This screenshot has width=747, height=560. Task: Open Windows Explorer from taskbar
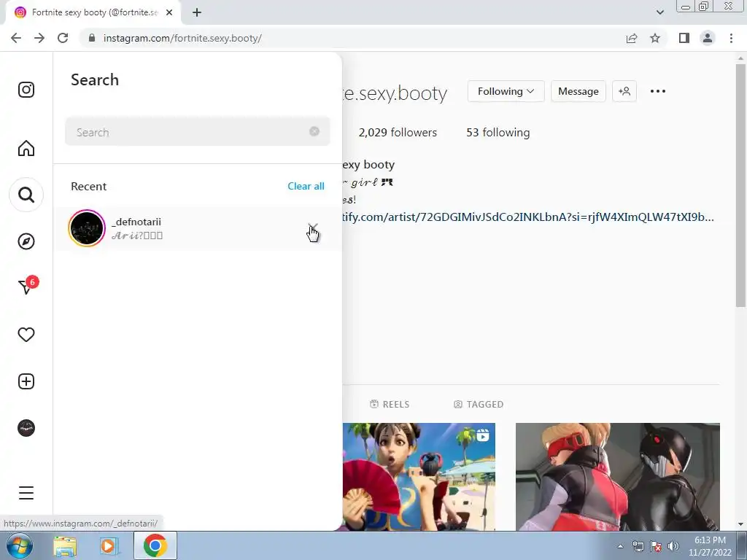[x=65, y=545]
